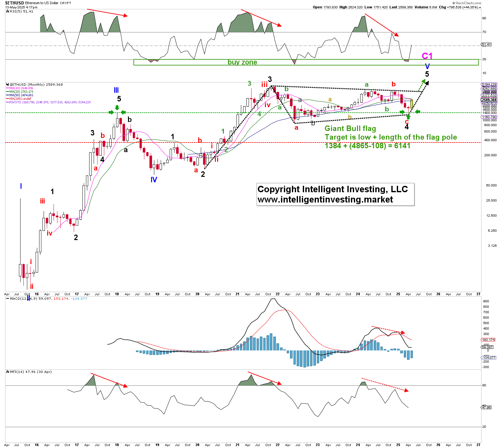Click the dashed red arrowhead in the MFI panel
Screen dimensions: 502x448
pos(406,390)
